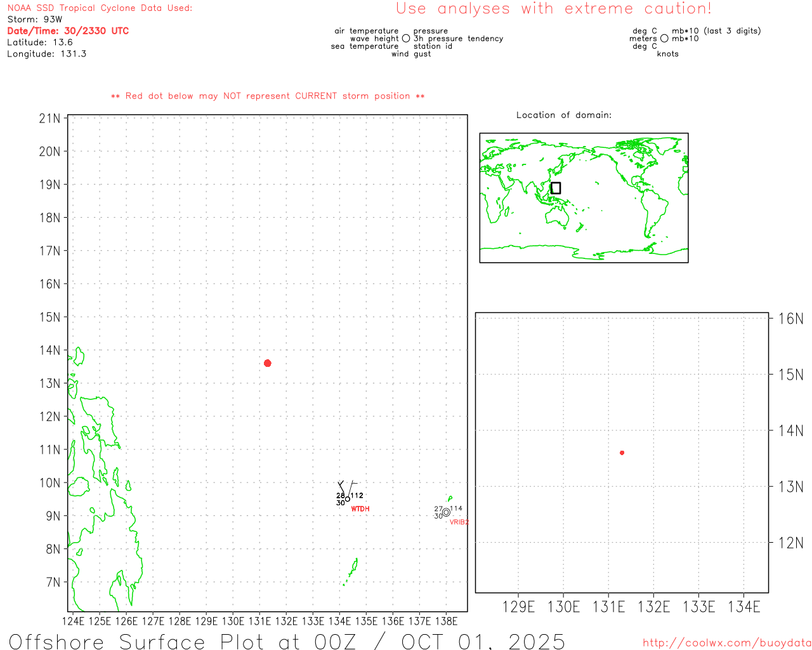
Task: Click the '3h pressure tendency' legend label
Action: pyautogui.click(x=458, y=39)
